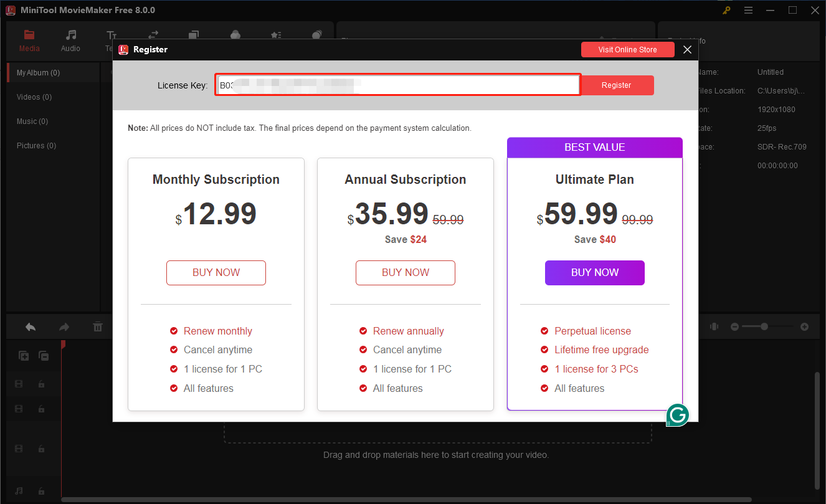Buy the Ultimate Plan
826x504 pixels.
[595, 273]
